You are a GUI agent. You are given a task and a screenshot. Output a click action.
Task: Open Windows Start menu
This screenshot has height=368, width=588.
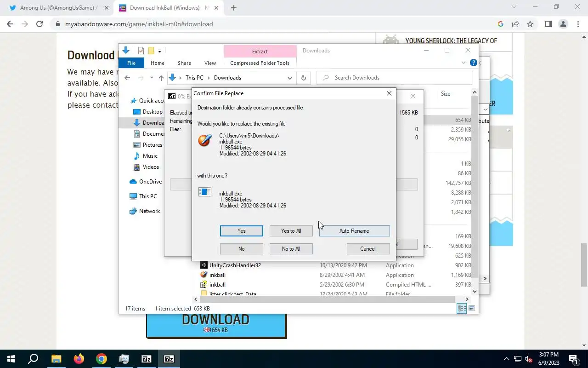[x=11, y=359]
